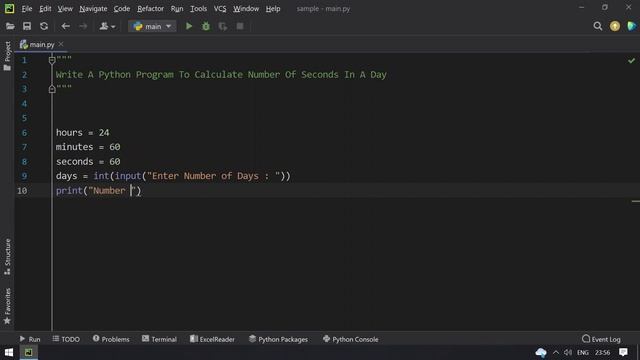Click the scrollbar marker stripe on right edge
The image size is (640, 360).
(636, 201)
